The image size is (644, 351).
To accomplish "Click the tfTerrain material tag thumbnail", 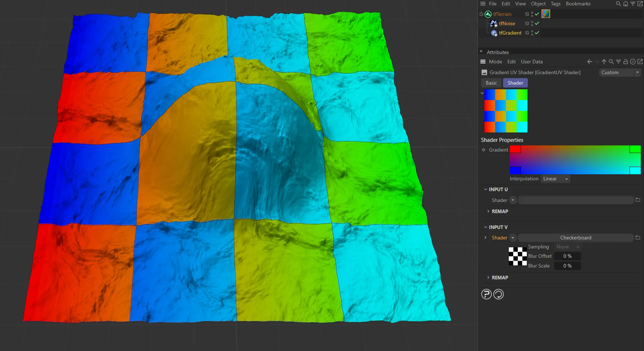I will tap(545, 14).
